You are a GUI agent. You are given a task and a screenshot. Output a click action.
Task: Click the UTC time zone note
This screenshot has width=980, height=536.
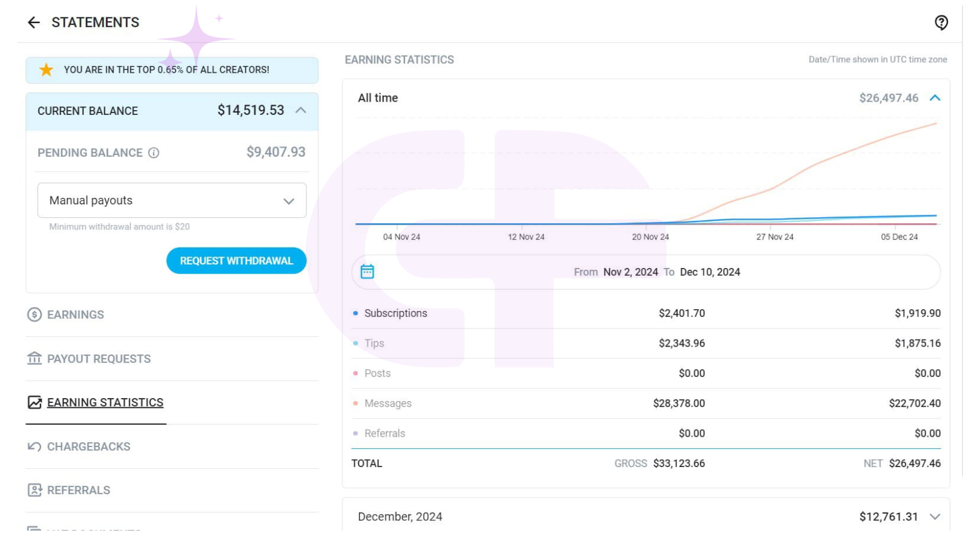pos(878,59)
